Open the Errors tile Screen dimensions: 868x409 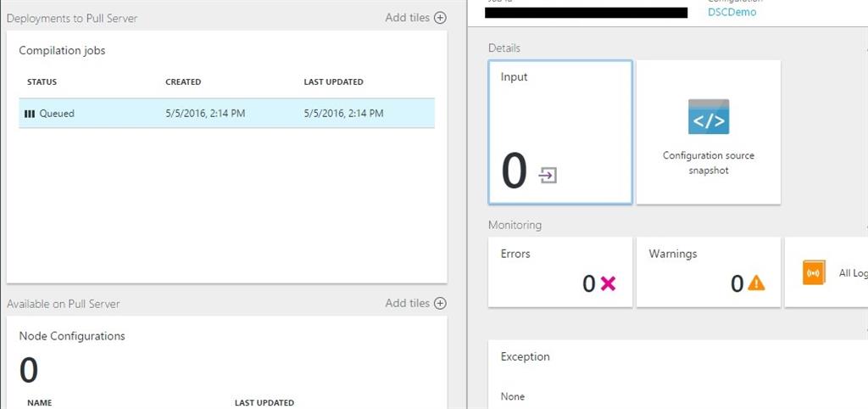point(560,272)
